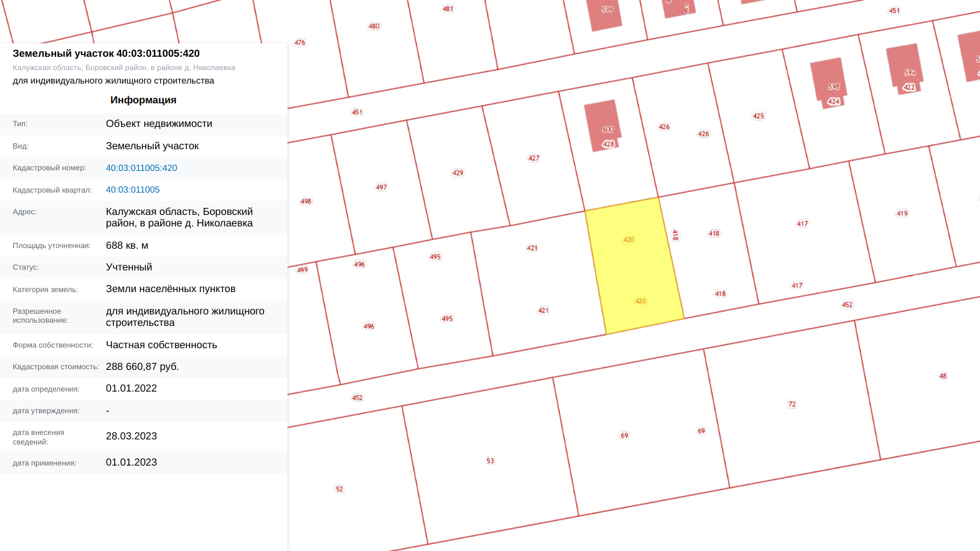Click the grey address subtitle under the title
Screen dimensions: 980x551
(x=124, y=68)
